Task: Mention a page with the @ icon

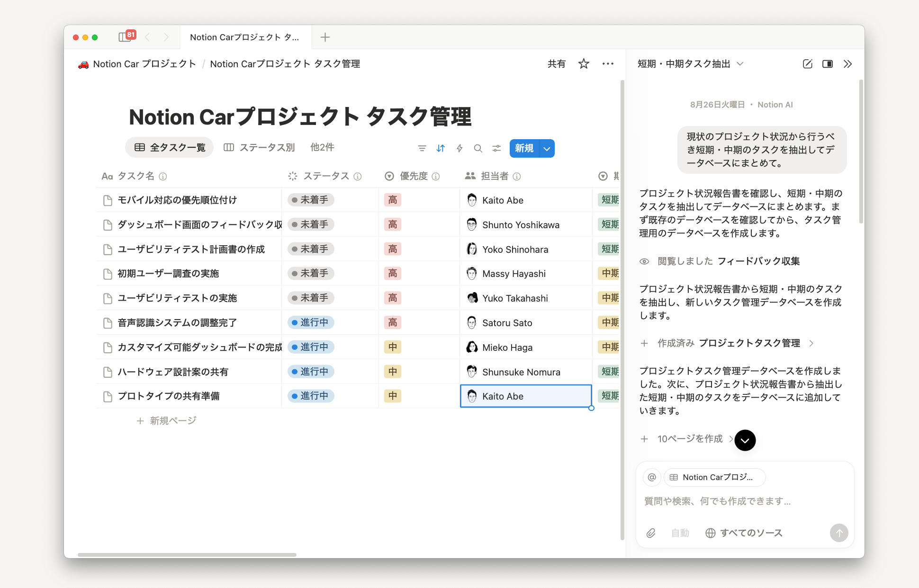Action: (x=651, y=477)
